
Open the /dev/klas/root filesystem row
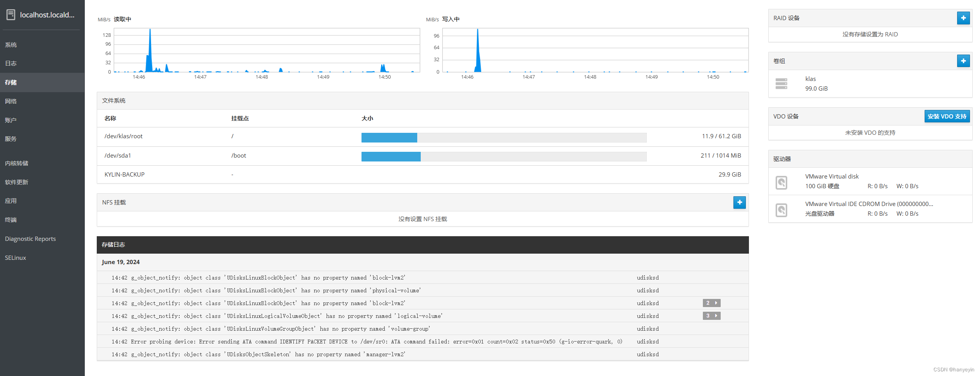pos(423,137)
